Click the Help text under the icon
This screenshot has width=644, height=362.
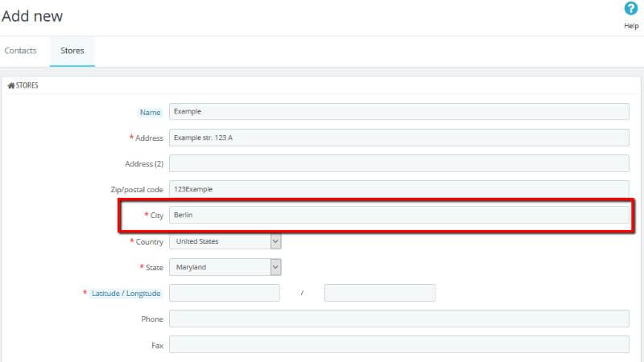click(631, 26)
